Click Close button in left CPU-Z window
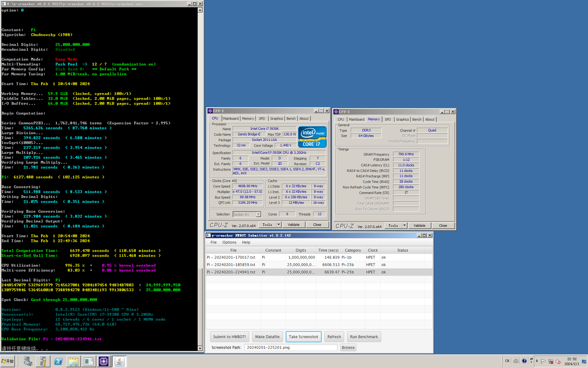This screenshot has width=588, height=368. 317,225
